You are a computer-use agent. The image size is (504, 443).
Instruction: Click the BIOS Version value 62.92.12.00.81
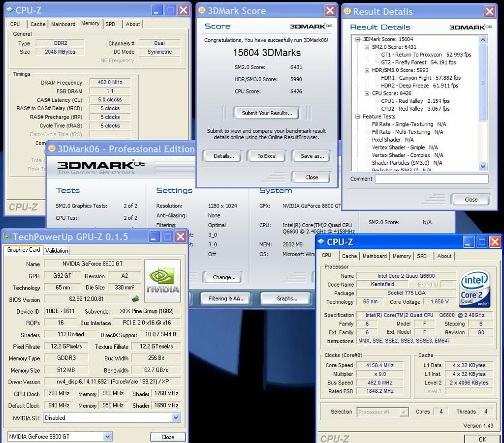click(x=86, y=299)
